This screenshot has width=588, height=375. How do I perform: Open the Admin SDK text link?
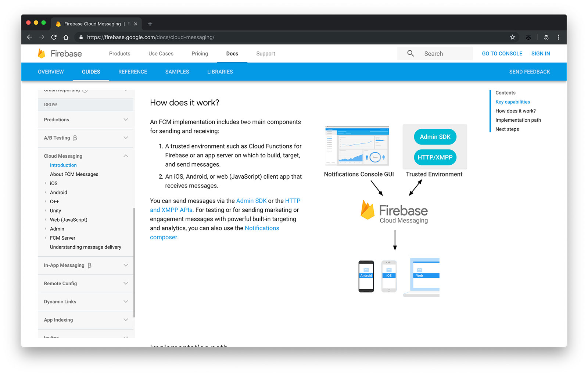pyautogui.click(x=251, y=201)
